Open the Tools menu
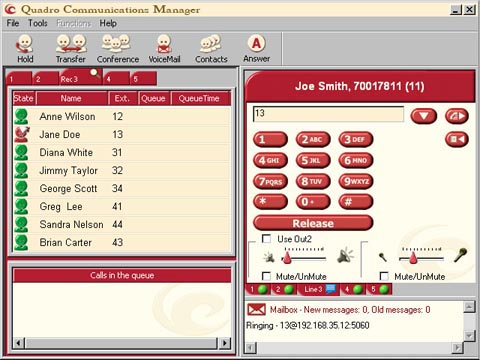The width and height of the screenshot is (480, 360). tap(38, 23)
